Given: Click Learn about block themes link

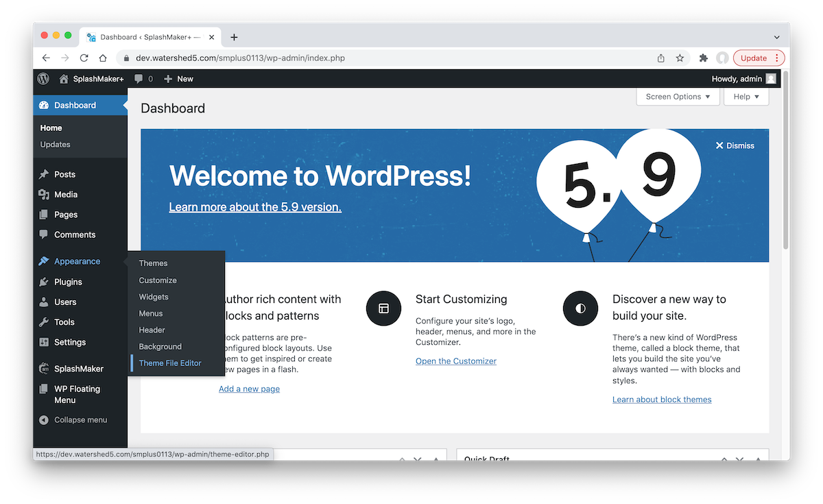Looking at the screenshot, I should click(662, 400).
